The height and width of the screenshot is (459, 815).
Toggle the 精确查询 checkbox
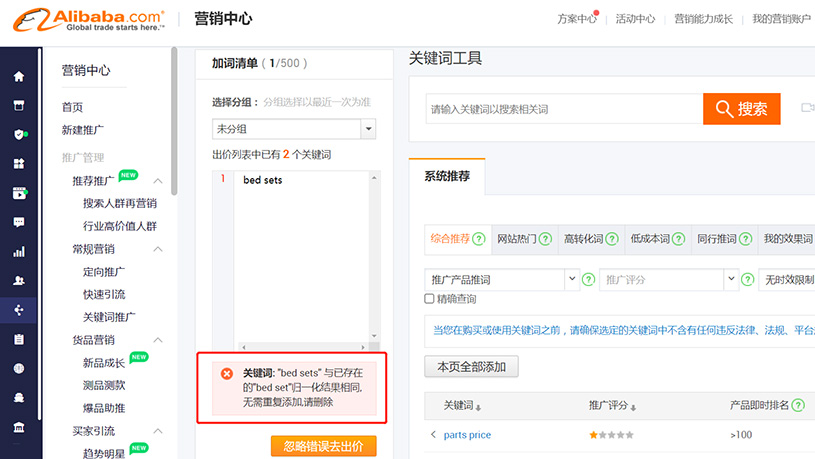pyautogui.click(x=429, y=299)
